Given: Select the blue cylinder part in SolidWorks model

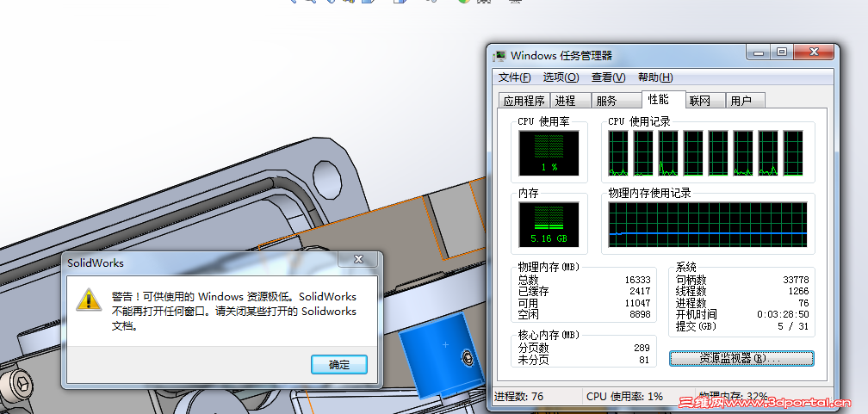Looking at the screenshot, I should pyautogui.click(x=441, y=355).
